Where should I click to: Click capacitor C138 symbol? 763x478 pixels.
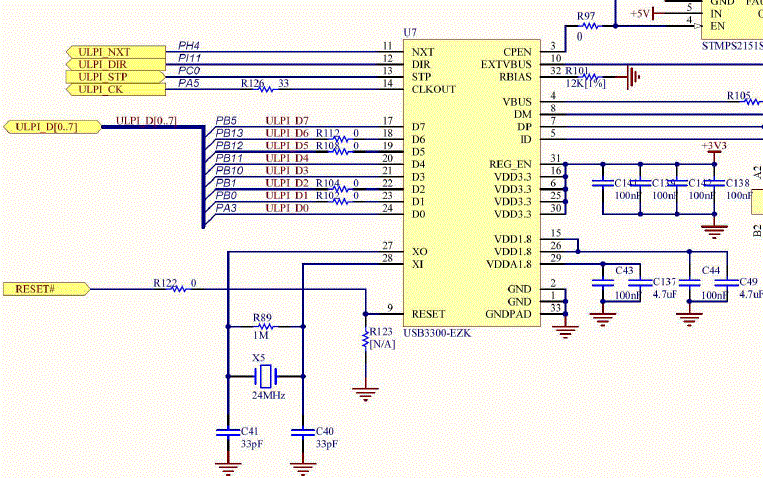[x=714, y=183]
